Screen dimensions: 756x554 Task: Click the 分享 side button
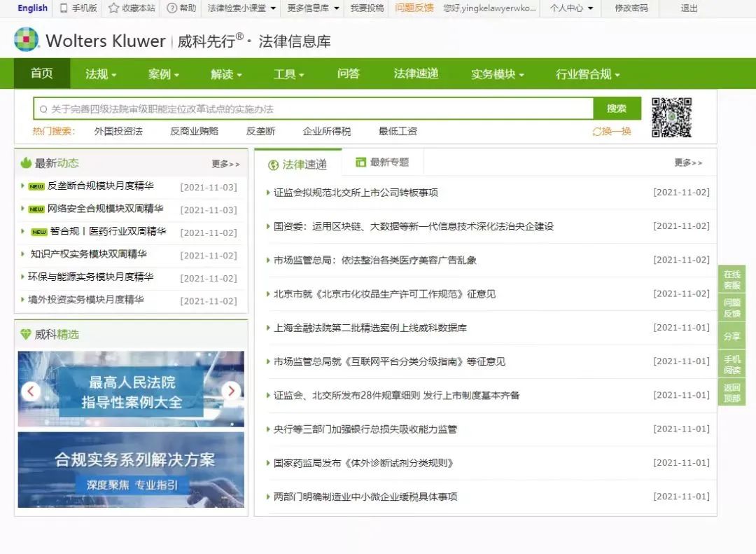732,336
